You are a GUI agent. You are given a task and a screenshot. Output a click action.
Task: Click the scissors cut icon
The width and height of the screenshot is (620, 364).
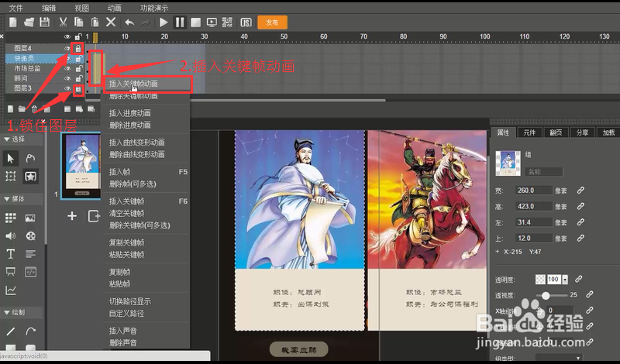63,22
